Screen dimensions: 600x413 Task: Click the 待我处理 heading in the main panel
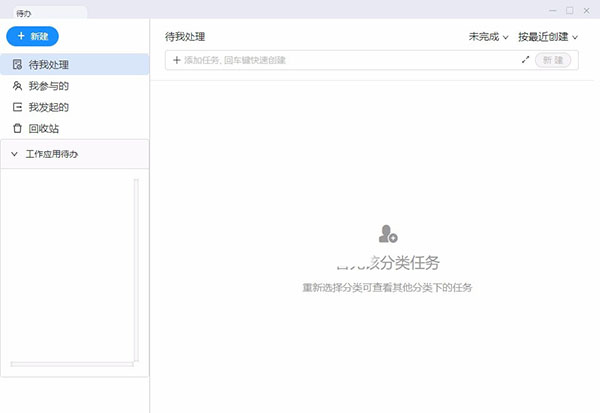(x=185, y=37)
